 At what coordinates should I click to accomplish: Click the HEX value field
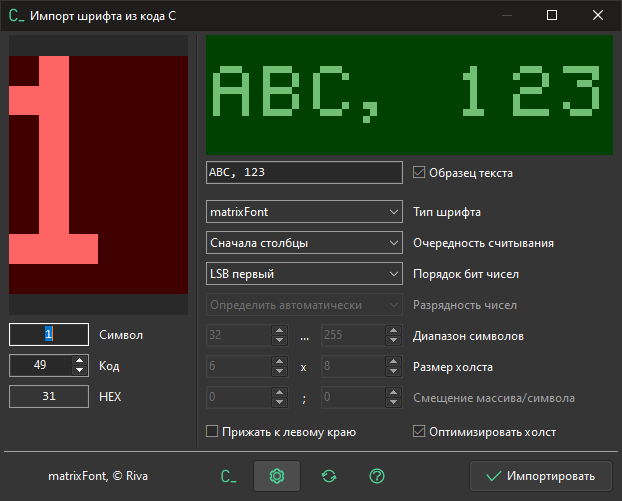point(48,397)
